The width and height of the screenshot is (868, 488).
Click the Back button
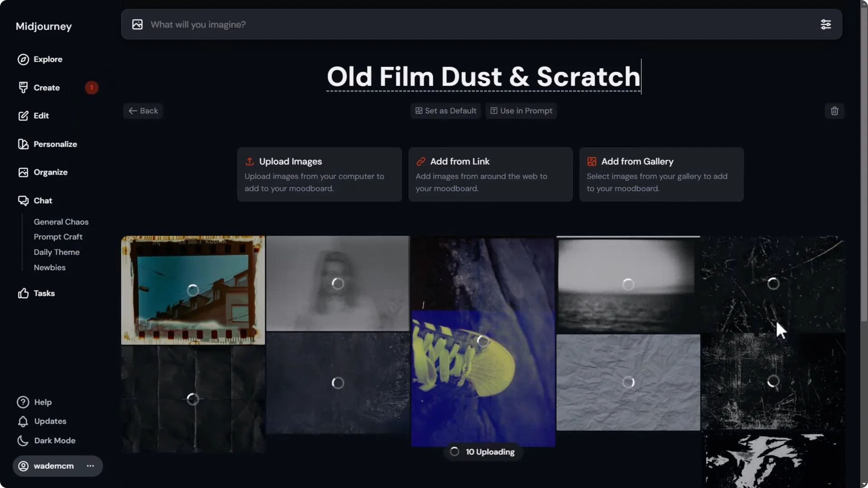point(143,111)
